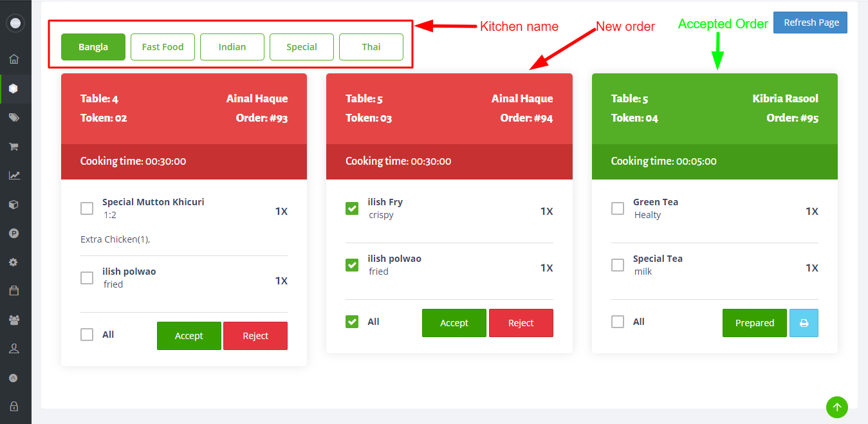Open the shopping cart sidebar icon
The width and height of the screenshot is (868, 424).
[x=14, y=147]
